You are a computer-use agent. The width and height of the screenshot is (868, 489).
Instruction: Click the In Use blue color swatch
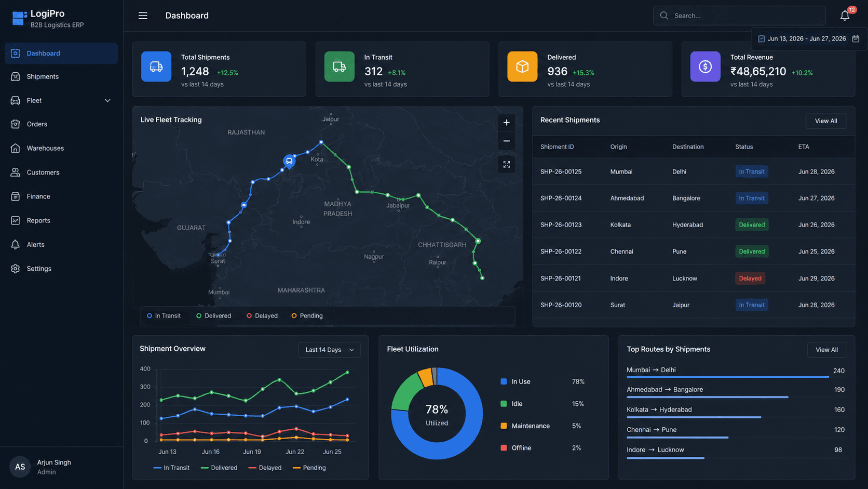pyautogui.click(x=504, y=381)
